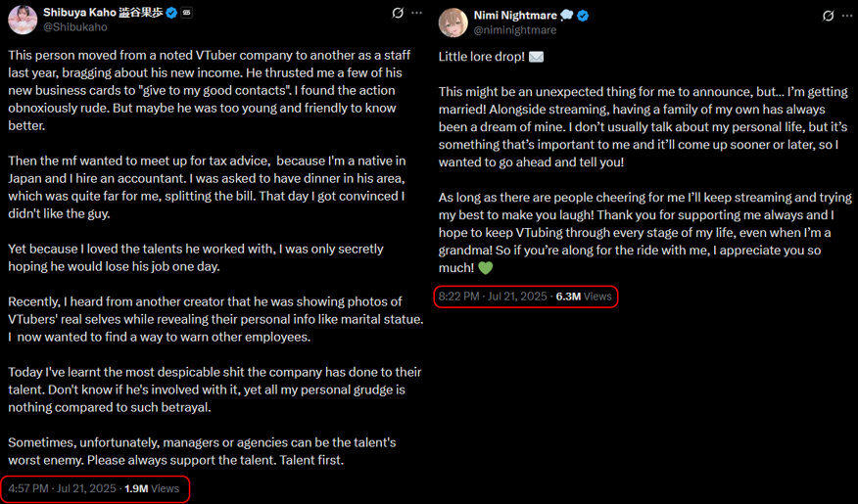Click the green heart emoji ending Nimi's post
Image resolution: width=858 pixels, height=504 pixels.
point(486,268)
